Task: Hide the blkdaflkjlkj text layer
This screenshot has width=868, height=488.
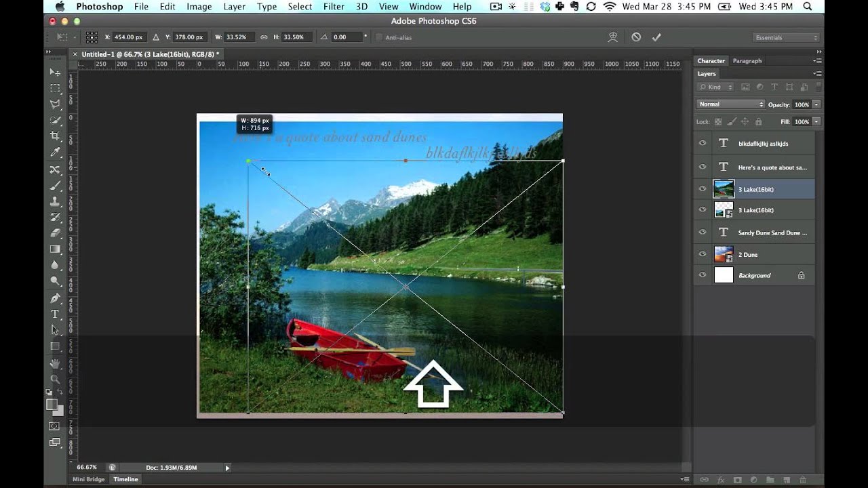Action: pyautogui.click(x=703, y=143)
